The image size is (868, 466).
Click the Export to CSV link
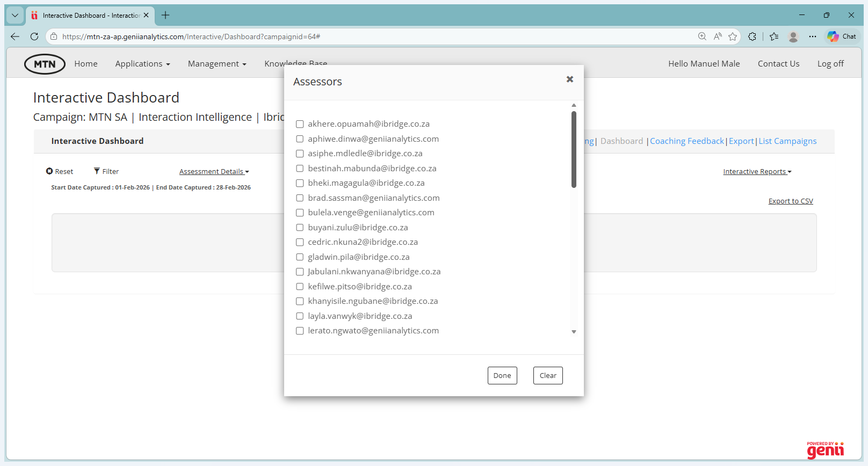[790, 201]
